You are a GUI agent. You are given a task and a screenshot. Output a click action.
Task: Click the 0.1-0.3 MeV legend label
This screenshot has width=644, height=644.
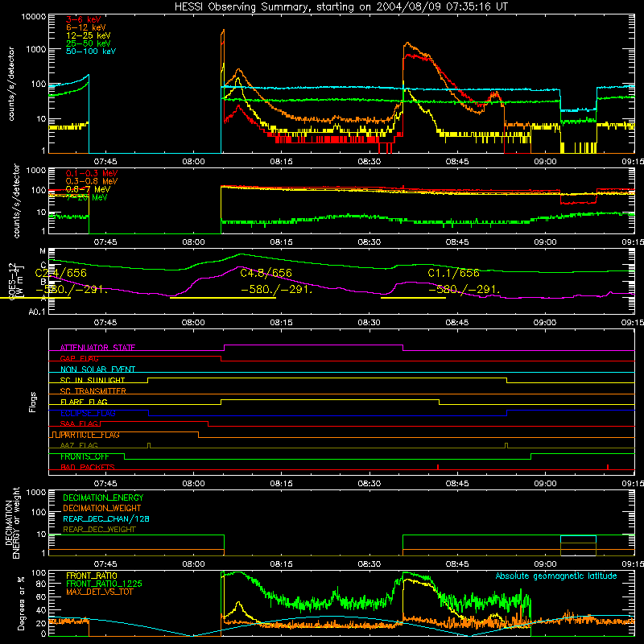tap(92, 173)
